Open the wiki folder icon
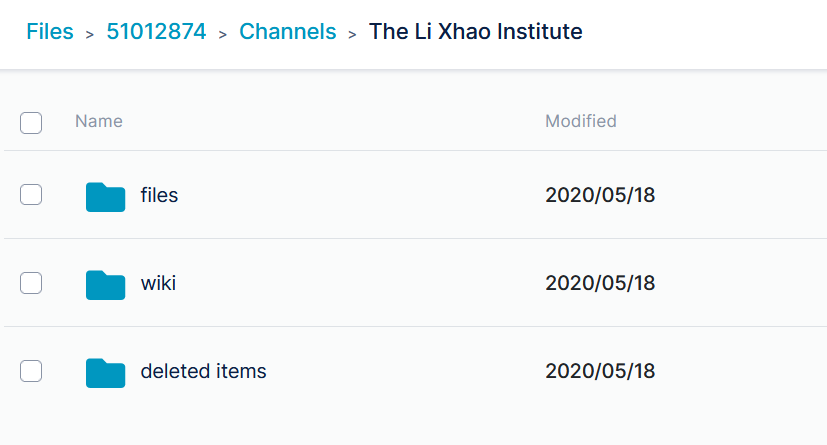 click(105, 285)
